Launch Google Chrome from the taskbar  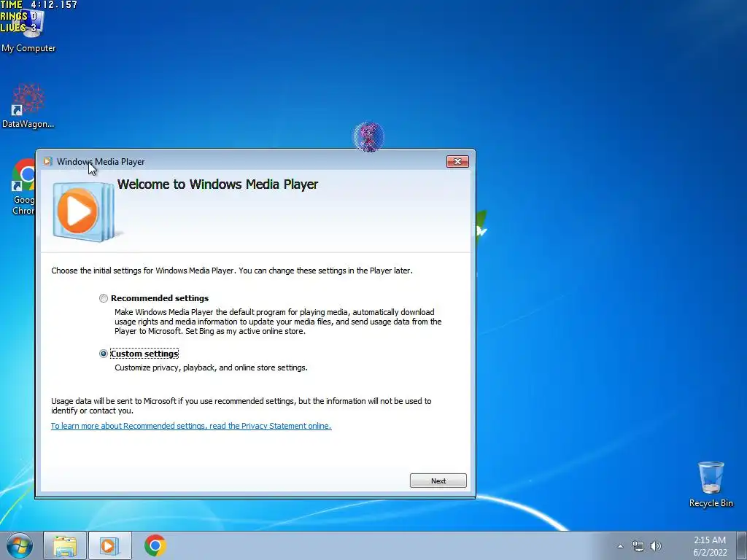pyautogui.click(x=155, y=545)
